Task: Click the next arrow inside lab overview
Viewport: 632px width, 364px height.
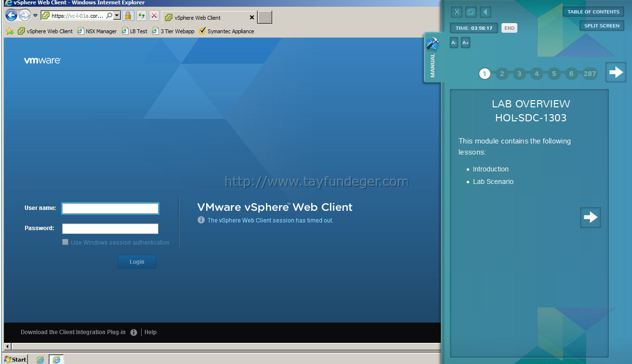Action: tap(591, 218)
